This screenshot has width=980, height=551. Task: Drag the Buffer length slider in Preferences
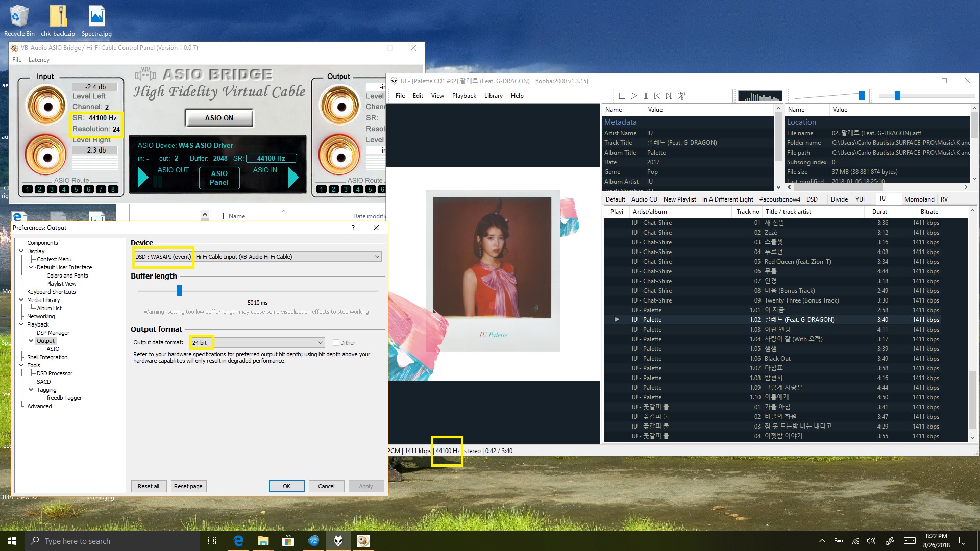tap(179, 290)
